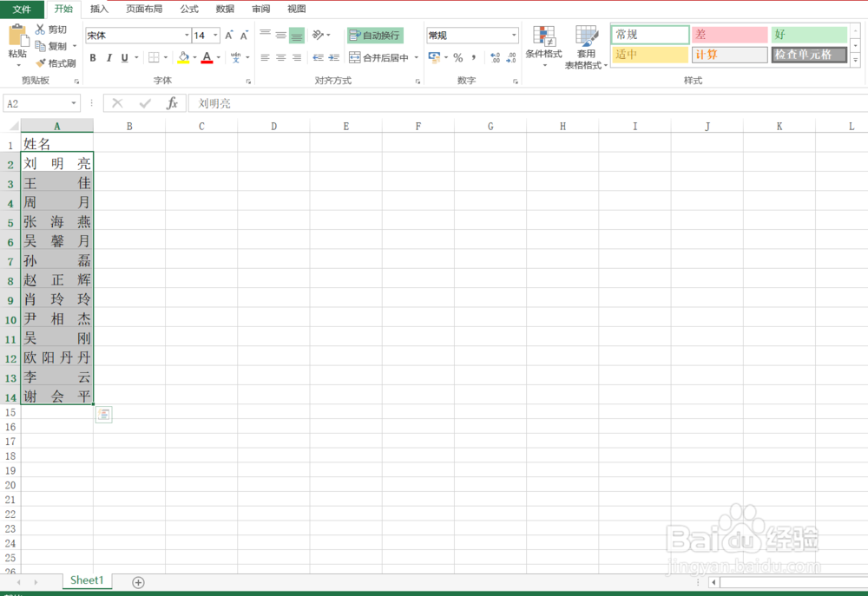Expand the Name Box dropdown arrow

point(74,103)
